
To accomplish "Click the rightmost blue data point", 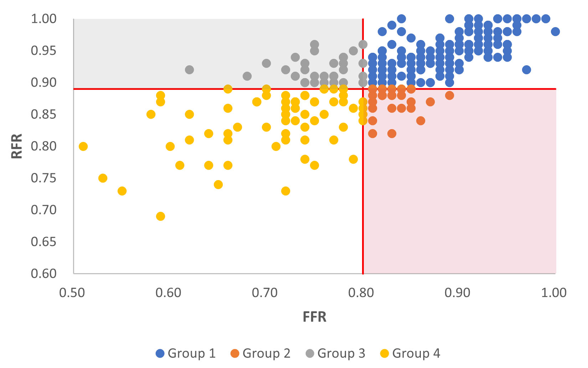I will pos(555,32).
